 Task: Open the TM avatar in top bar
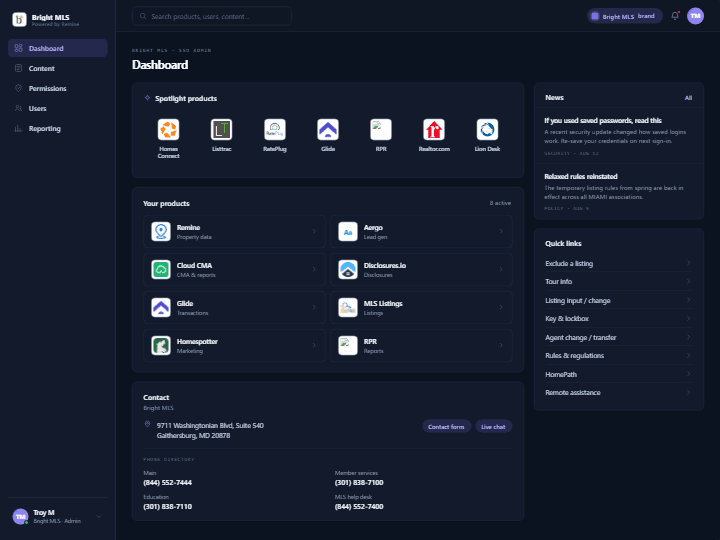695,16
